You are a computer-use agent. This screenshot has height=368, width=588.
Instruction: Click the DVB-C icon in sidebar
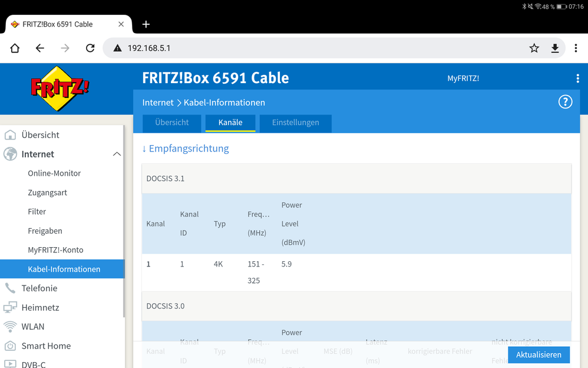[x=10, y=364]
